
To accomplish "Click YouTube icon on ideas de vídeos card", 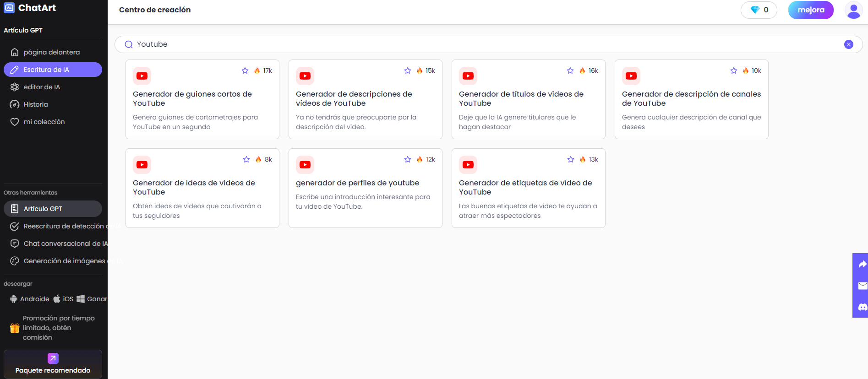I will pyautogui.click(x=142, y=165).
